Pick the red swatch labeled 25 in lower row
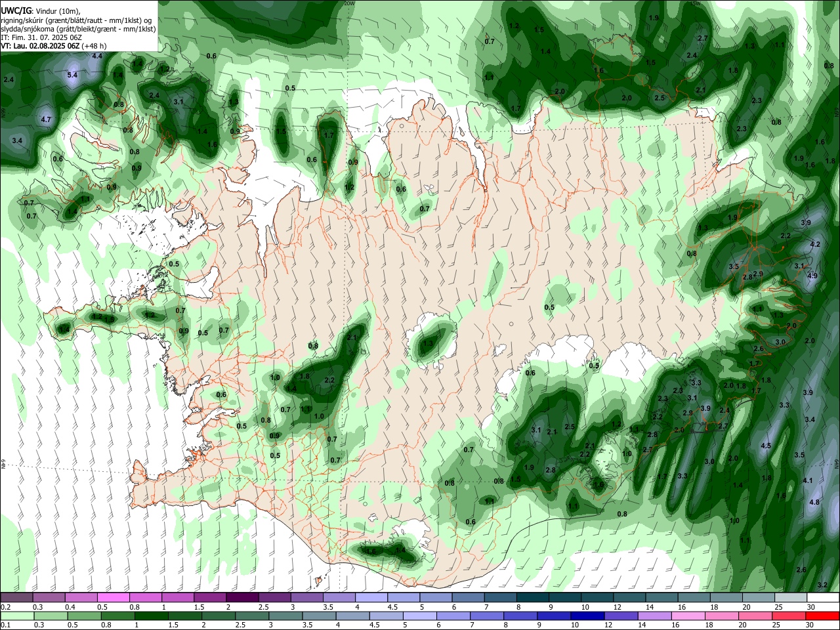This screenshot has height=630, width=840. tap(789, 616)
